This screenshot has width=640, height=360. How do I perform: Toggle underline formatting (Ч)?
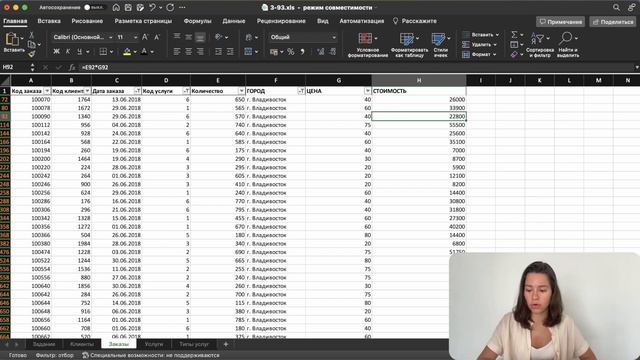pyautogui.click(x=79, y=51)
